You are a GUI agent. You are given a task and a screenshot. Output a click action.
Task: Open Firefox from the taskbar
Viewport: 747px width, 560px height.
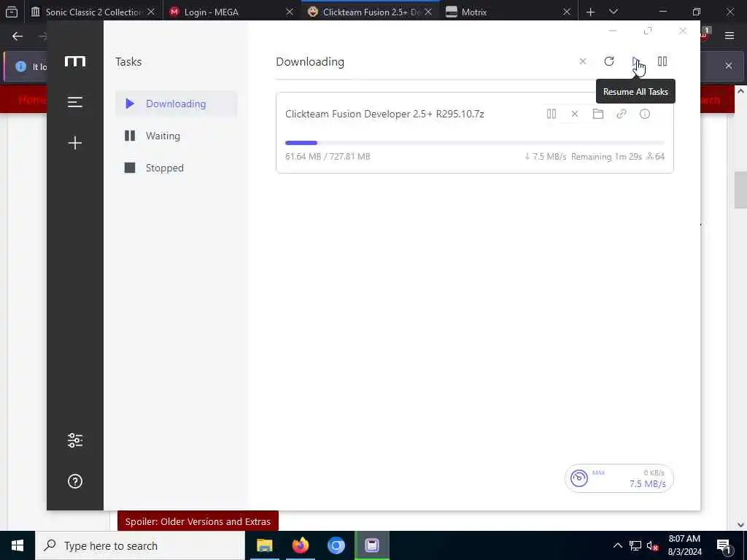click(x=300, y=545)
